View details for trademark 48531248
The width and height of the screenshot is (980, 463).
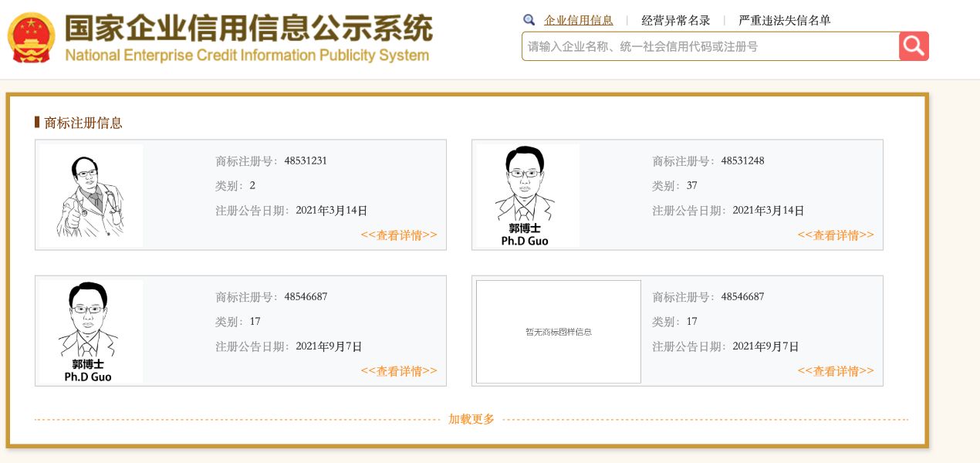pyautogui.click(x=836, y=235)
